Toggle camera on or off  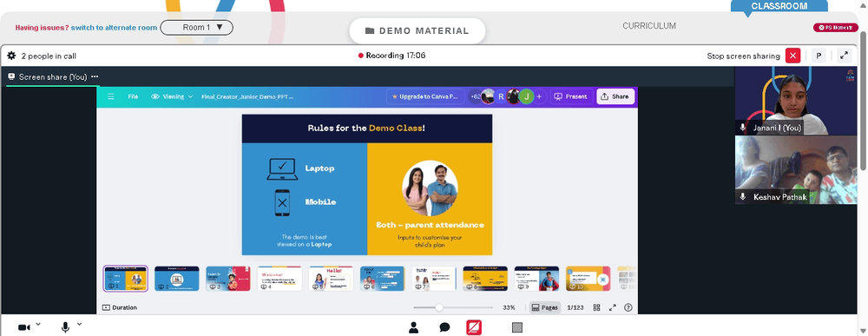(x=24, y=327)
